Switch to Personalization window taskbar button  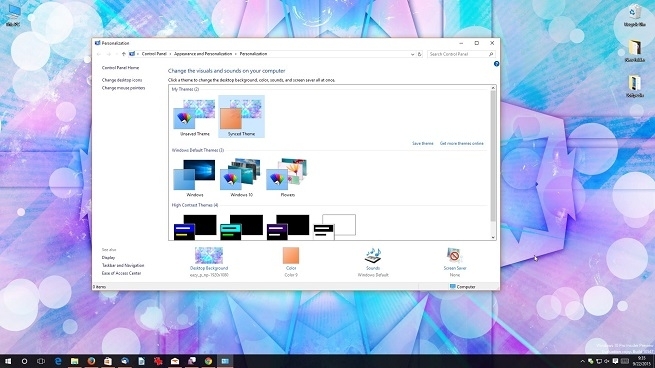225,361
